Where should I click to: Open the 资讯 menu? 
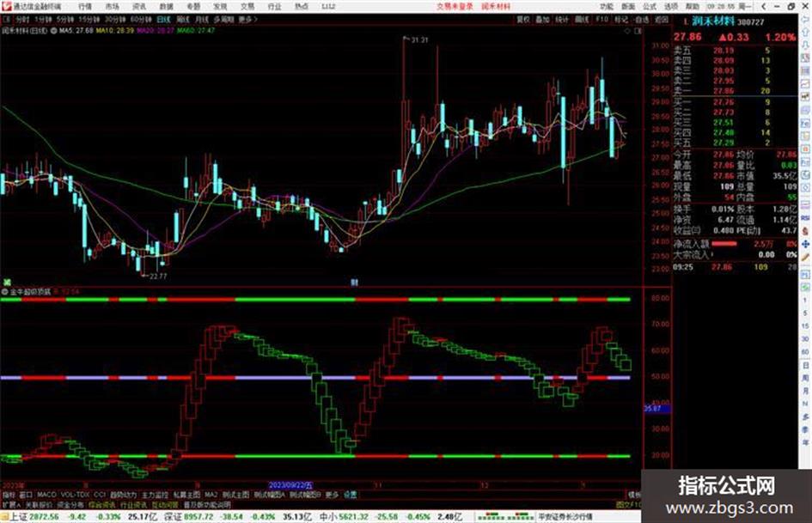coord(139,6)
